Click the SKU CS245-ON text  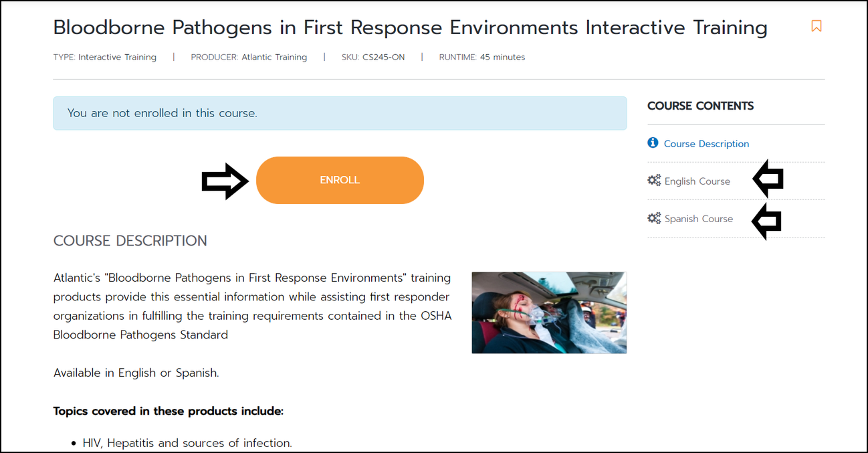(373, 58)
